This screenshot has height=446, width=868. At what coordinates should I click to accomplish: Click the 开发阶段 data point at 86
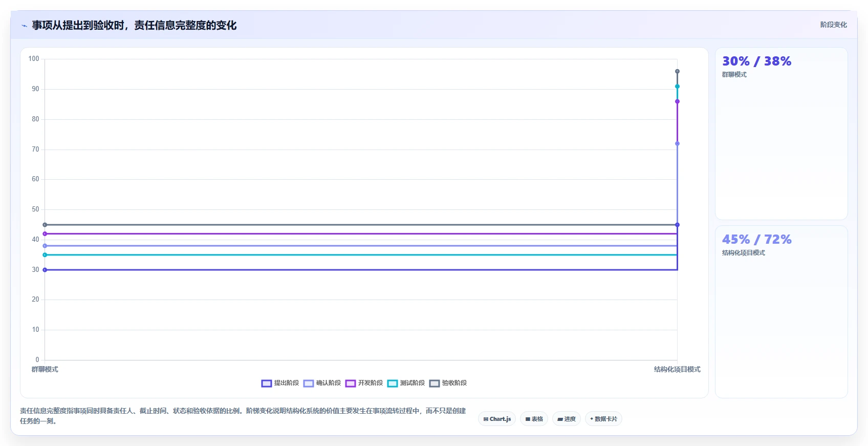click(x=677, y=101)
